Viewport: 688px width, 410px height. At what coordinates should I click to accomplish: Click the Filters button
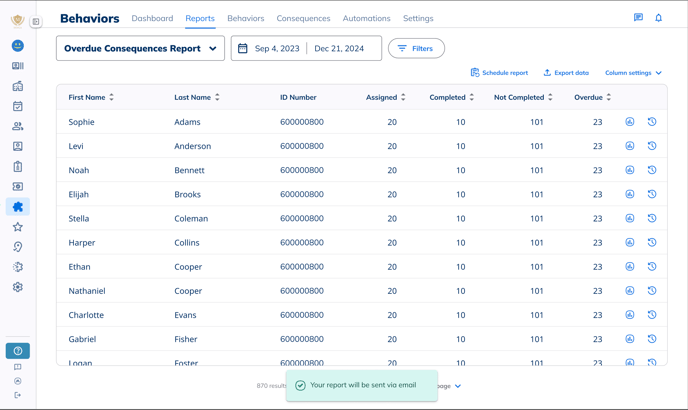pos(416,48)
